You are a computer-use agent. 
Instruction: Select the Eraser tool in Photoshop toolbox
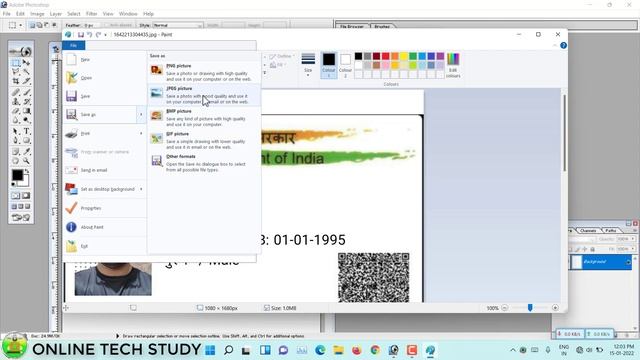[x=16, y=111]
